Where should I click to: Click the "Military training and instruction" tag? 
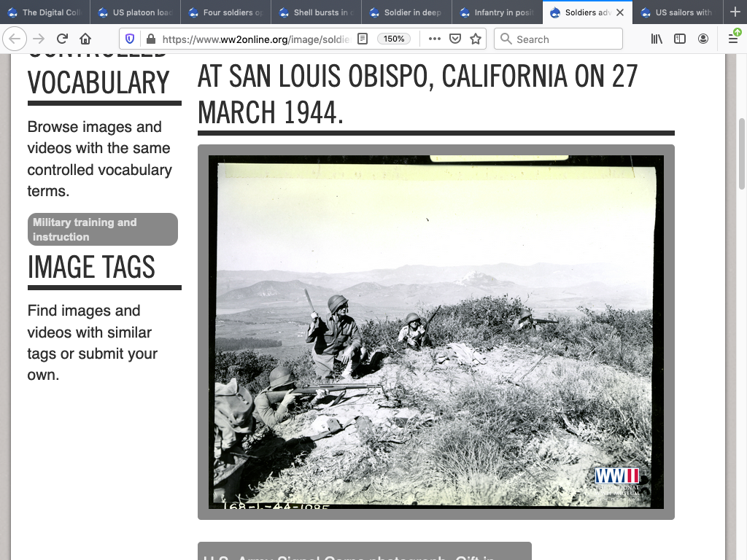click(103, 230)
